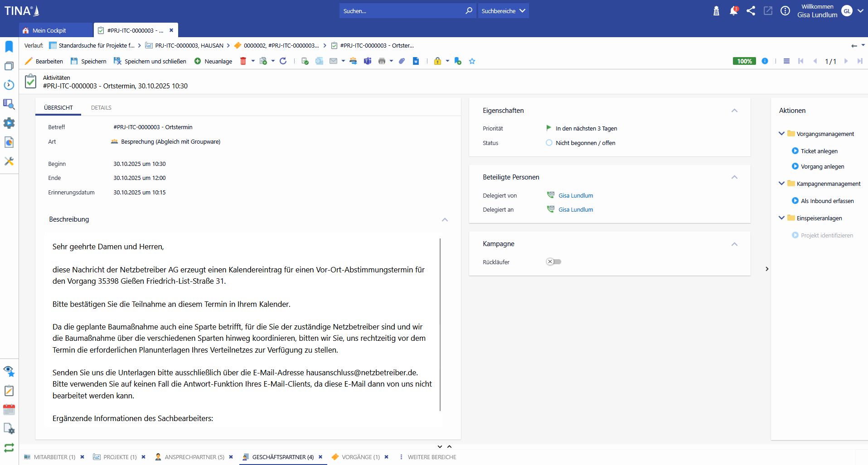Click the red trash delete icon
The height and width of the screenshot is (465, 868).
[x=243, y=61]
